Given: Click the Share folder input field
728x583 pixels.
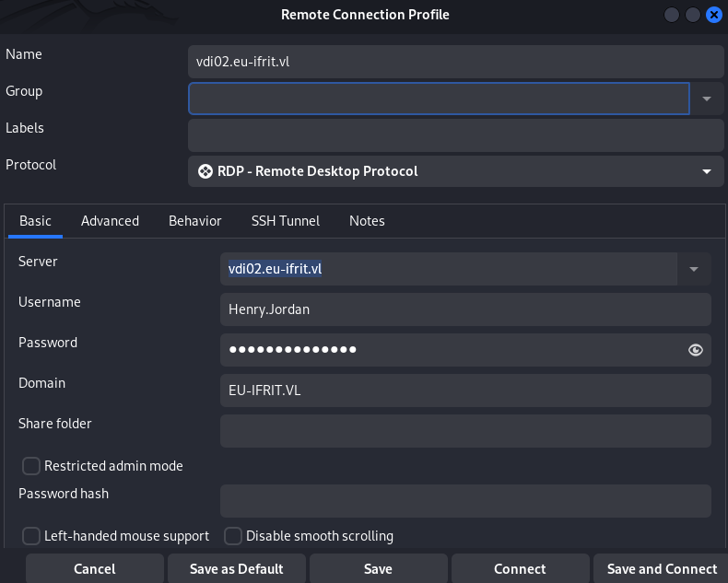Looking at the screenshot, I should [465, 431].
